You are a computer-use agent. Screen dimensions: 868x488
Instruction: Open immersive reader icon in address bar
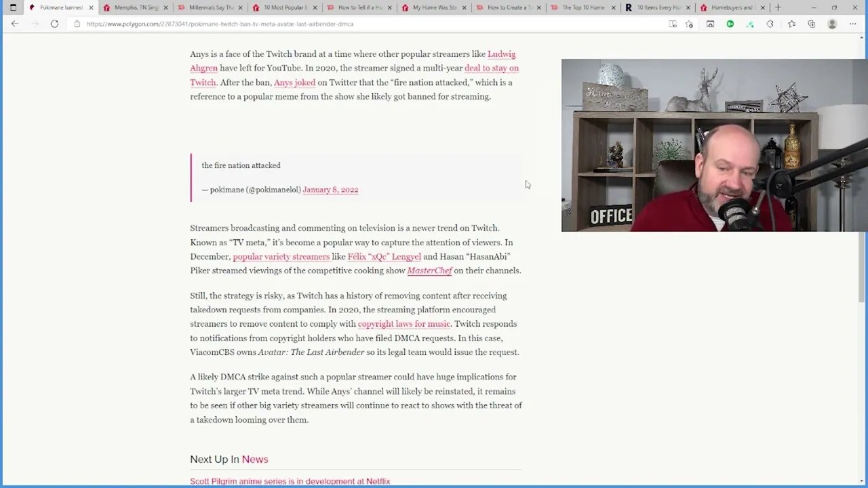[673, 24]
